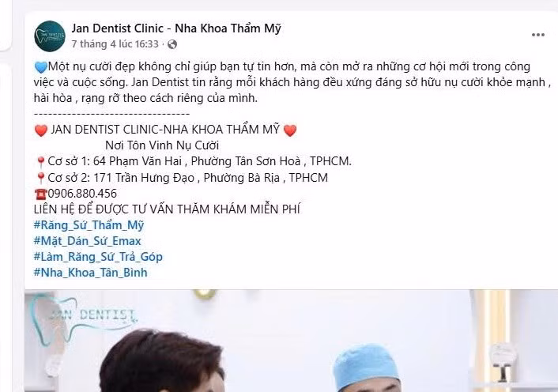The width and height of the screenshot is (558, 392).
Task: Click the red heart before JAN DENTIST CLINIC
Action: click(x=41, y=130)
